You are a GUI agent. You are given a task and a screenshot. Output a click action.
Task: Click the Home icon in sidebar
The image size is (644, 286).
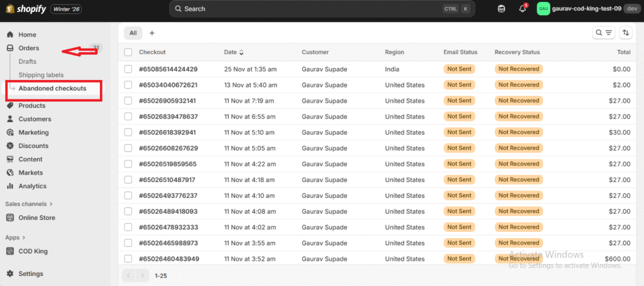pyautogui.click(x=10, y=35)
